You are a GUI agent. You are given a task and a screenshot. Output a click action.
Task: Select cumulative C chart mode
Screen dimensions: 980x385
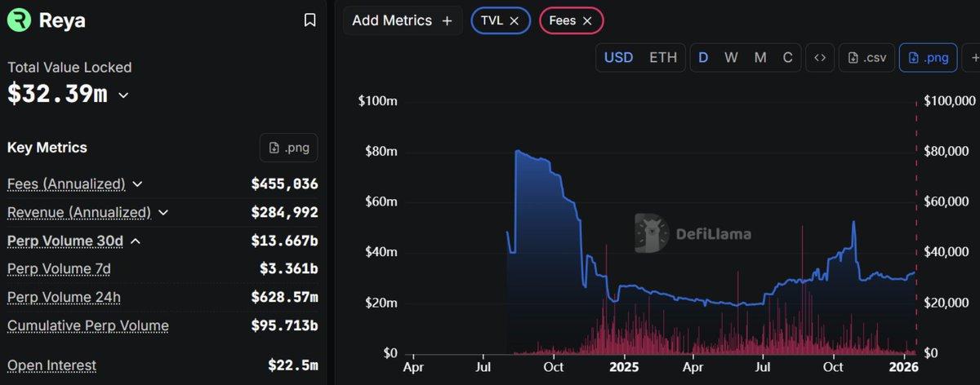point(788,58)
